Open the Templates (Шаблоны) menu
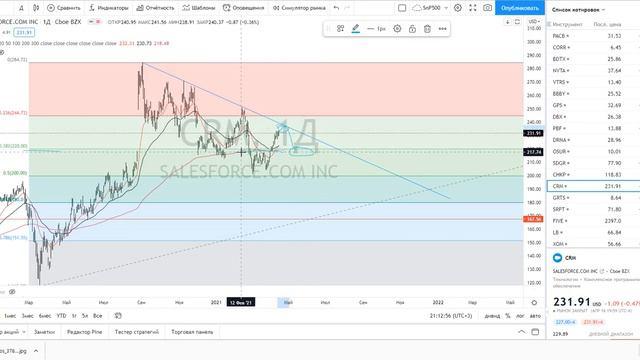The height and width of the screenshot is (360, 640). coord(199,8)
